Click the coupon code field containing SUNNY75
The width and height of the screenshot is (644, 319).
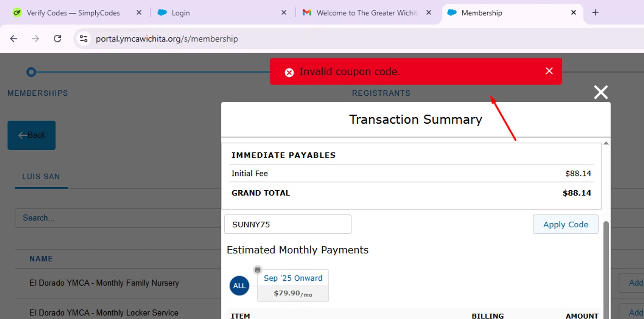(x=288, y=224)
